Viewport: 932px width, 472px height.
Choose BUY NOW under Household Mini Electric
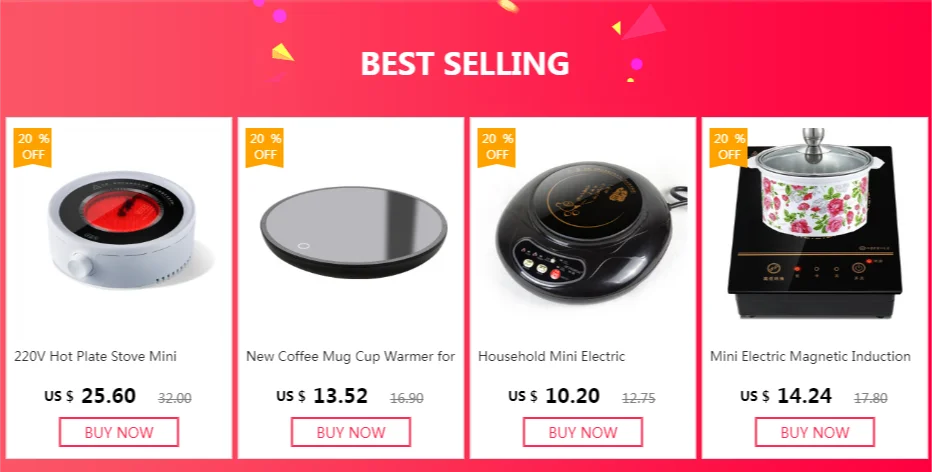pyautogui.click(x=582, y=432)
